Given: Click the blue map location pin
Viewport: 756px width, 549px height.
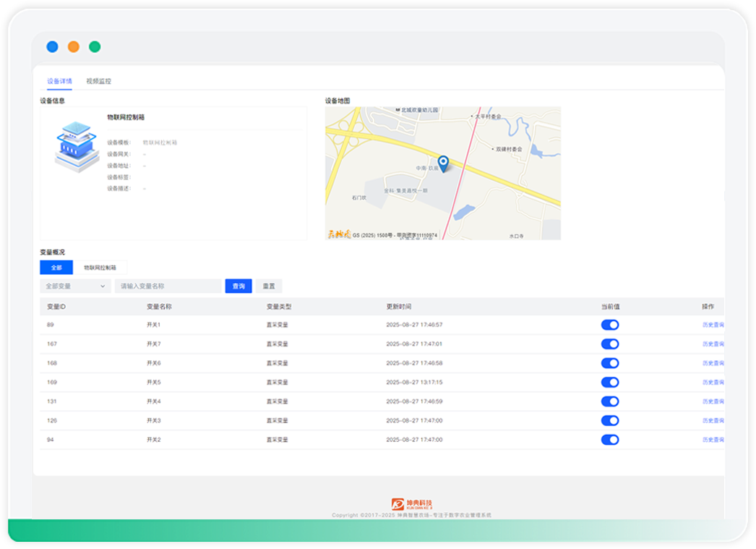Looking at the screenshot, I should [443, 163].
